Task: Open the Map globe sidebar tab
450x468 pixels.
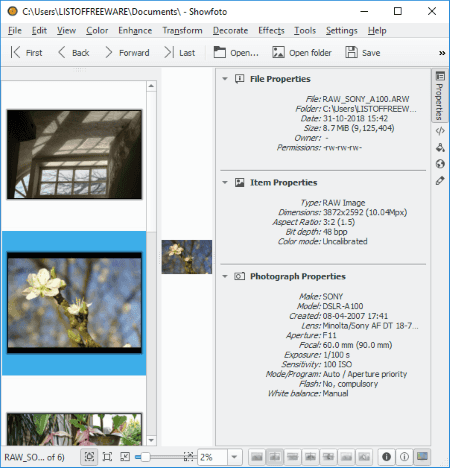Action: [440, 164]
